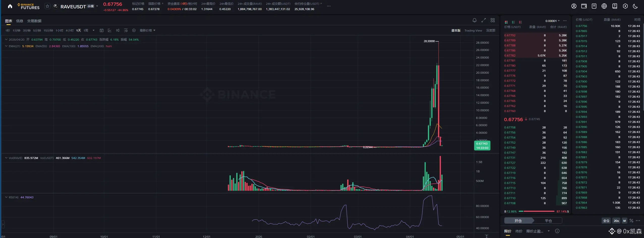Favorite RAVEUSDT with the star icon
Viewport: 644px width, 238px height.
(47, 6)
